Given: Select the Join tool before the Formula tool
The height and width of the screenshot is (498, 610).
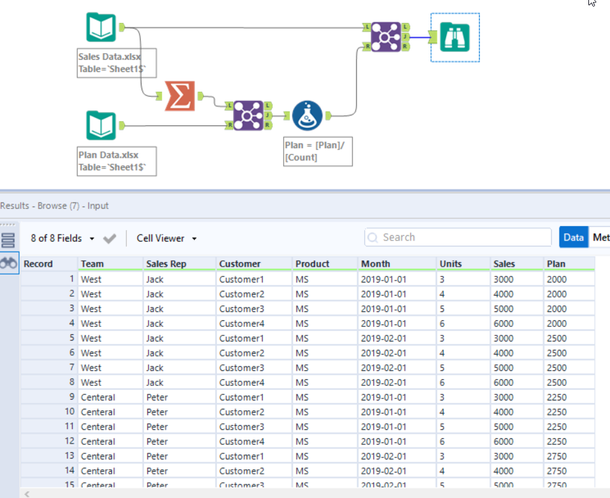Looking at the screenshot, I should click(x=246, y=116).
